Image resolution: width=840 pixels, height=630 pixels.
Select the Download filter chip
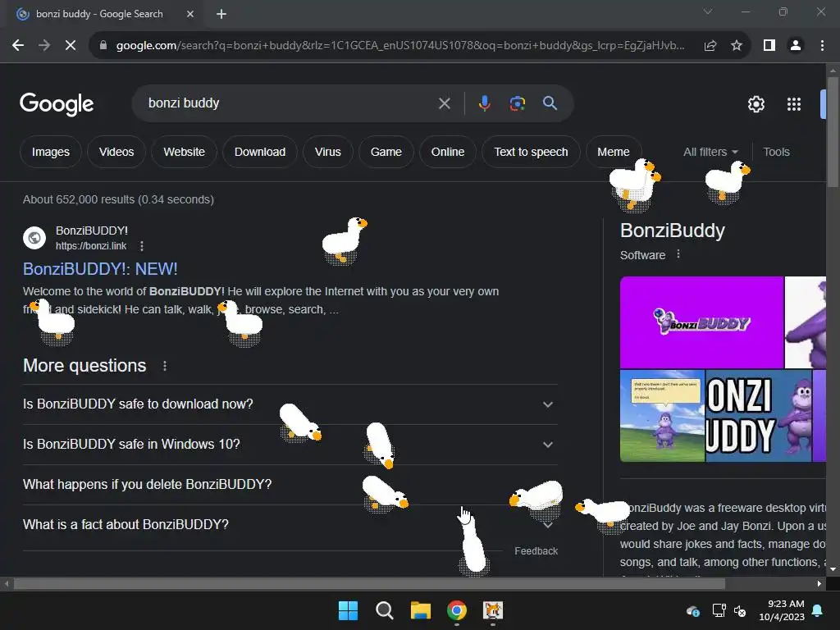click(260, 152)
